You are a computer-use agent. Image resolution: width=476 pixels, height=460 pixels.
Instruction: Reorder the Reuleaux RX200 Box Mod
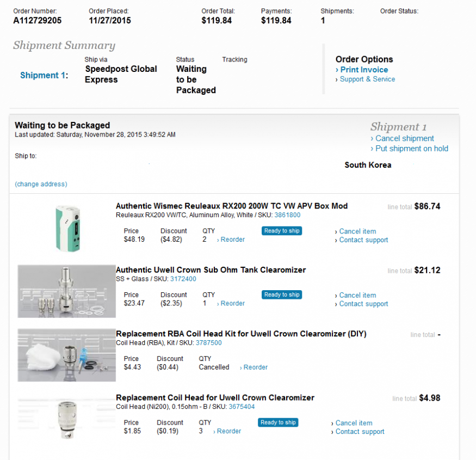coord(232,240)
